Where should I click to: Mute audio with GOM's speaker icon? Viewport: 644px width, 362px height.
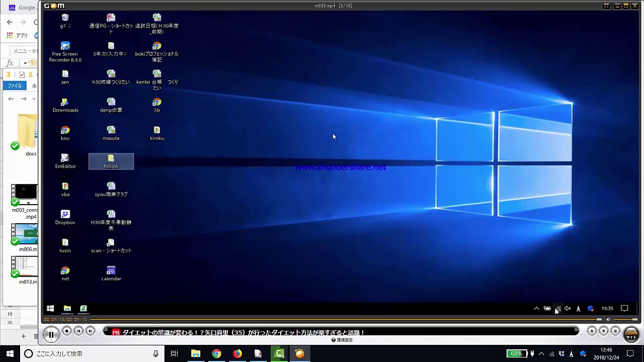click(608, 319)
